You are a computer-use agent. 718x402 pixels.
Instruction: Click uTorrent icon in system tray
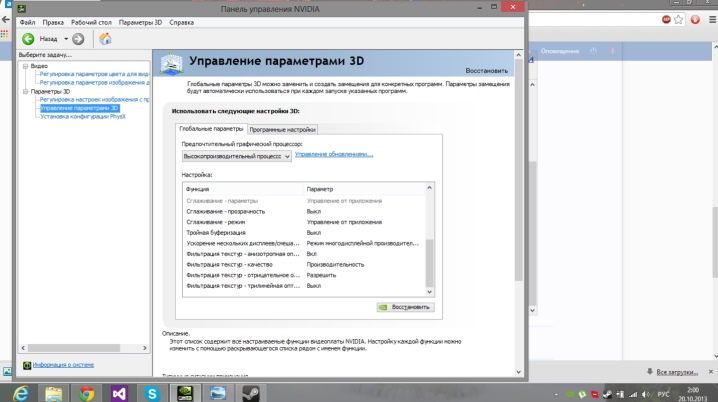pos(582,394)
